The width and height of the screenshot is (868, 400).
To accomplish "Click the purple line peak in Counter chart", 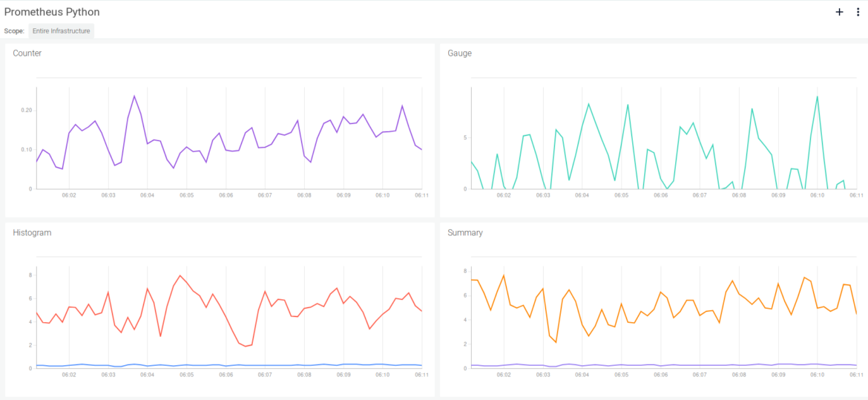I will (134, 96).
